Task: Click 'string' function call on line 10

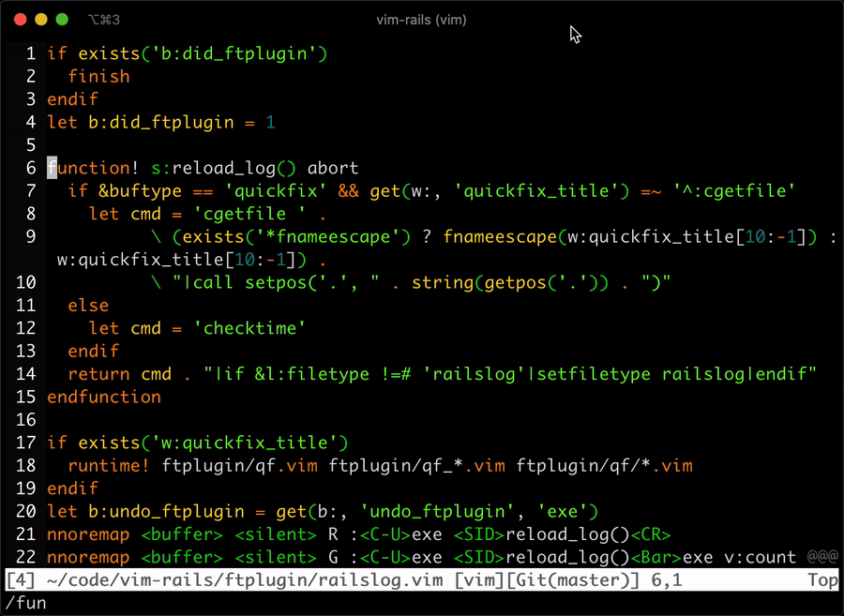Action: click(x=443, y=282)
